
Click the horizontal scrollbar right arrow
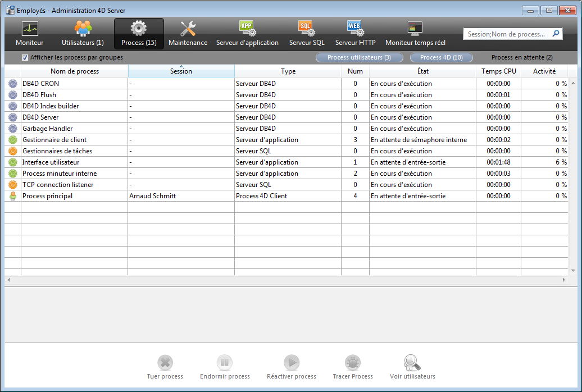click(564, 280)
